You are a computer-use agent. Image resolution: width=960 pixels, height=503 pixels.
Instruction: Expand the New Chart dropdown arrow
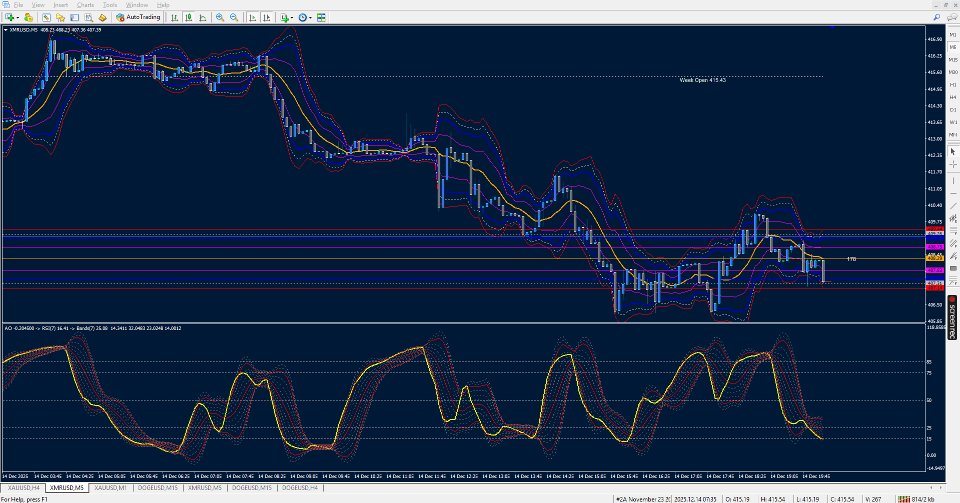18,18
